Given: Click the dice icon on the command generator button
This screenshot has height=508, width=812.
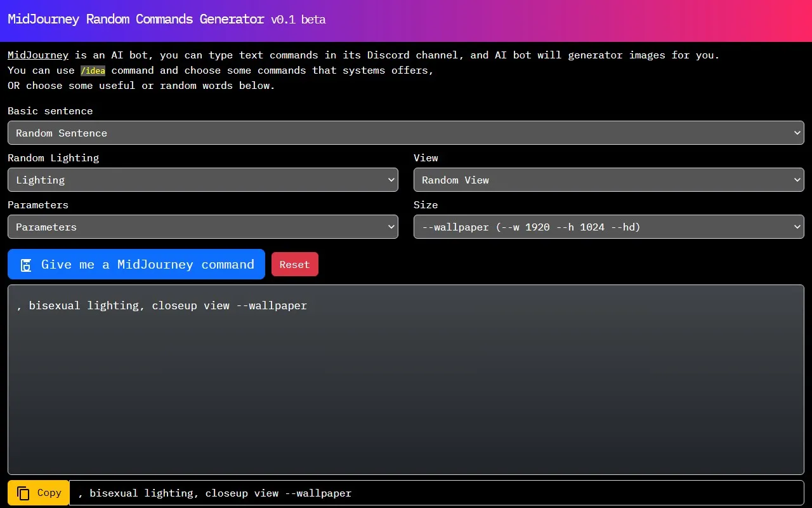Looking at the screenshot, I should (25, 264).
